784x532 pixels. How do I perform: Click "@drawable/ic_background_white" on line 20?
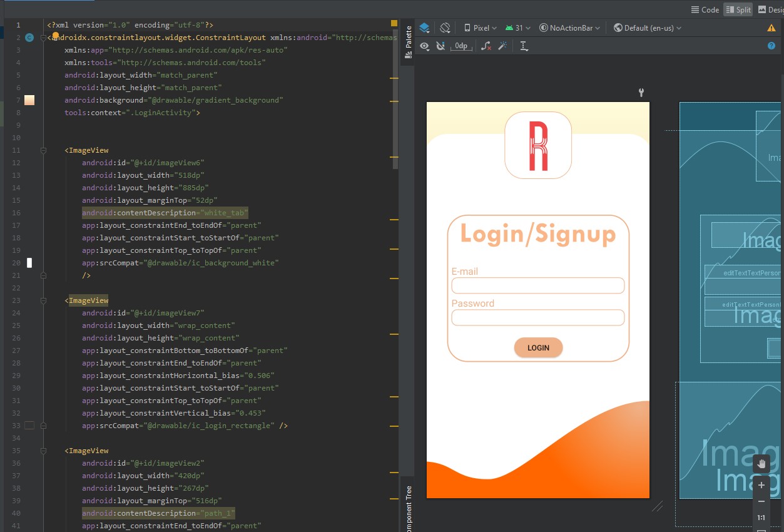[x=210, y=263]
